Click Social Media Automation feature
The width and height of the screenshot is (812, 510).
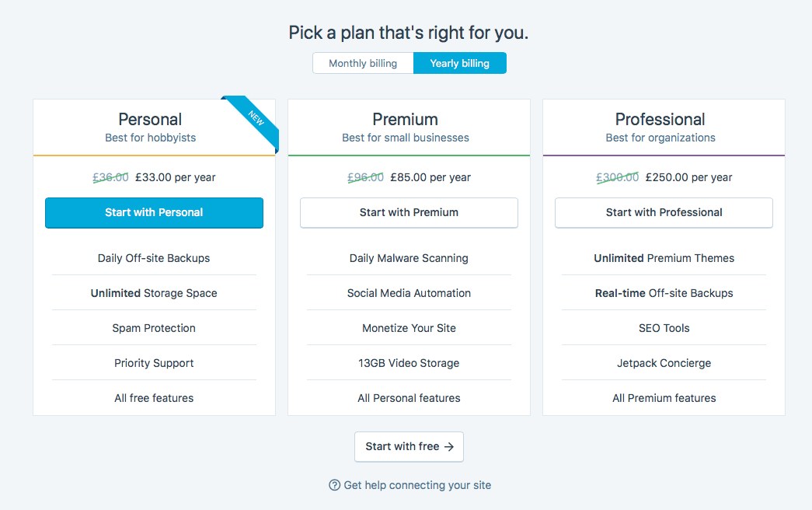(x=409, y=293)
